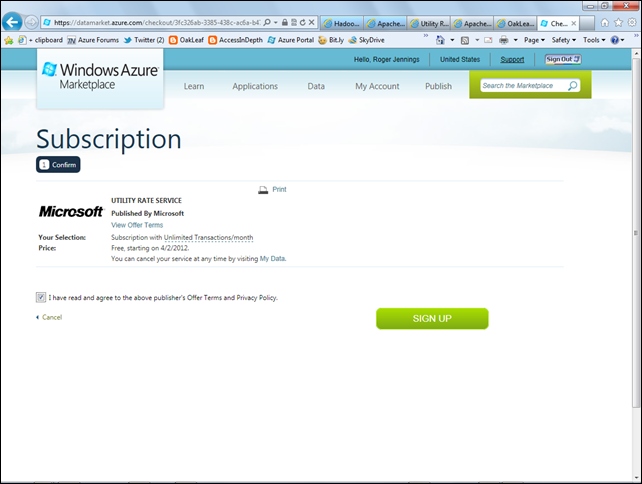Image resolution: width=642 pixels, height=484 pixels.
Task: Expand the favorites bar overflow chevron
Action: (426, 36)
